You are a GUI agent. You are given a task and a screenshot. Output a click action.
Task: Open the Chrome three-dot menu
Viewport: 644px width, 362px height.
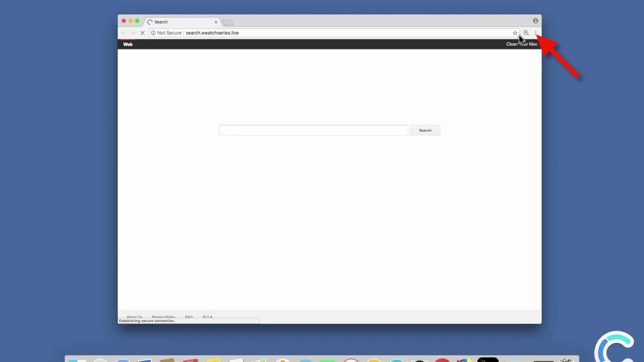tap(536, 33)
